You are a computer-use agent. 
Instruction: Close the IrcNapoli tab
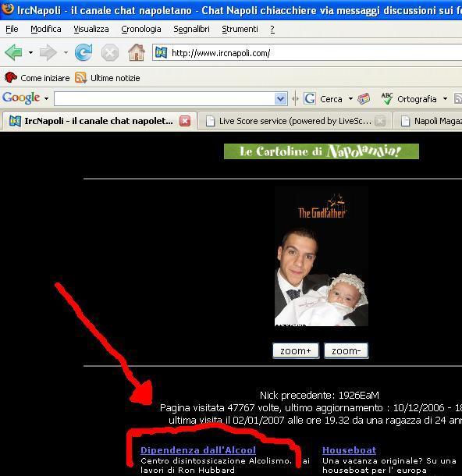[185, 121]
